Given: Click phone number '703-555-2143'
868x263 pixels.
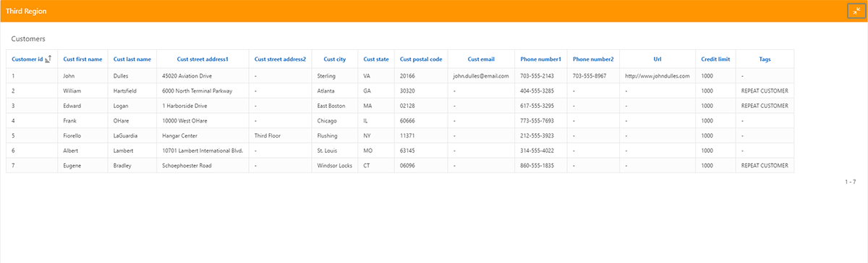Looking at the screenshot, I should coord(537,75).
